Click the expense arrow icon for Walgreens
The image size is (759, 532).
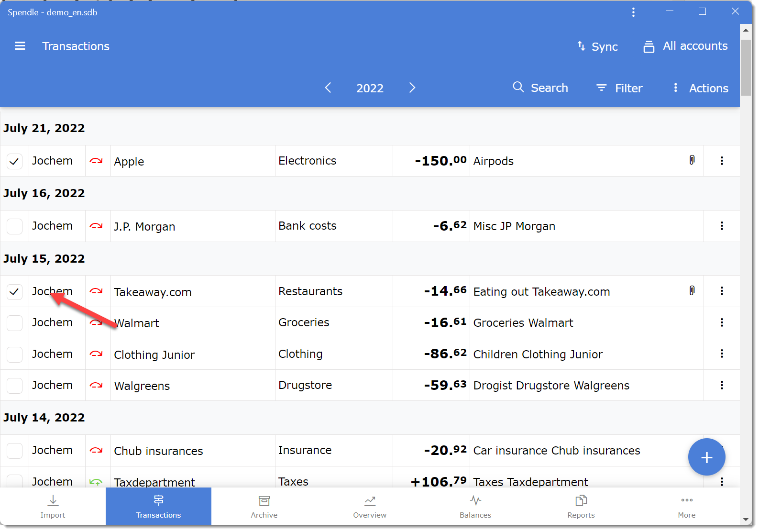(x=97, y=385)
